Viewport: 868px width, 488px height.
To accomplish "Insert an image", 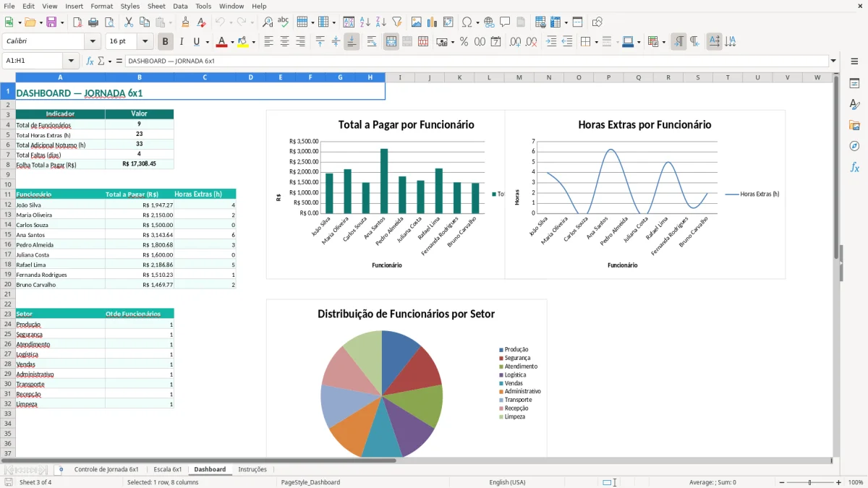I will tap(417, 22).
